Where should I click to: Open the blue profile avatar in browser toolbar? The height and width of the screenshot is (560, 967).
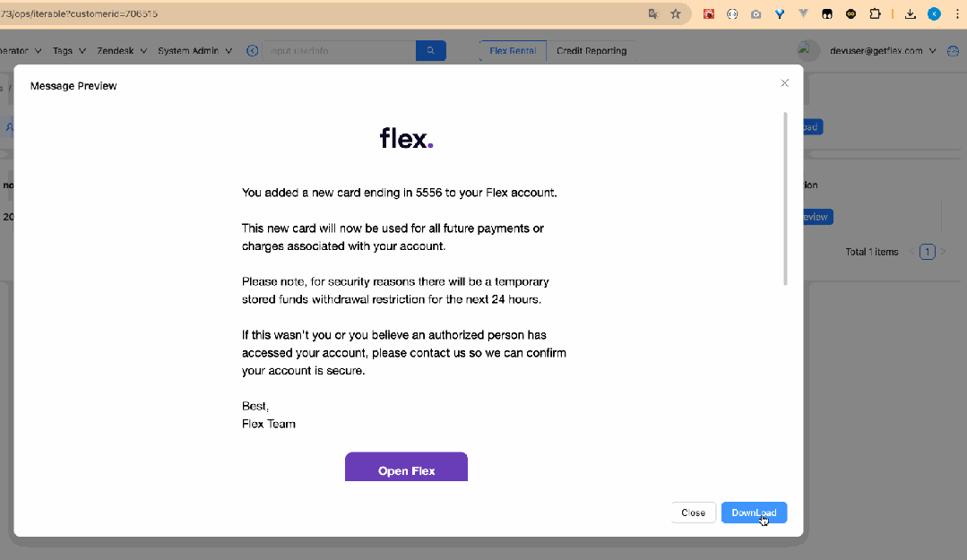(x=935, y=13)
